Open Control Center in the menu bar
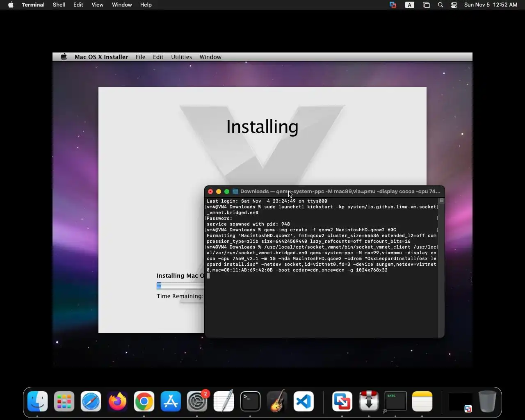The height and width of the screenshot is (420, 525). (454, 5)
